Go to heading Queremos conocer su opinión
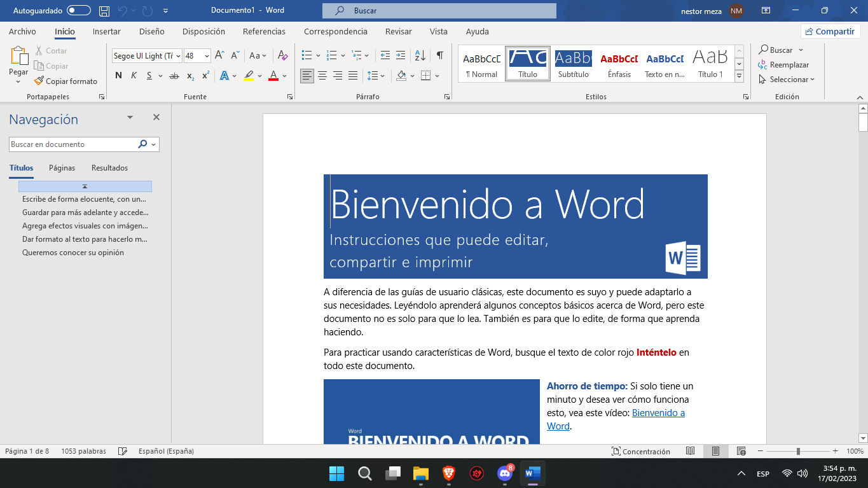This screenshot has width=868, height=488. coord(73,253)
